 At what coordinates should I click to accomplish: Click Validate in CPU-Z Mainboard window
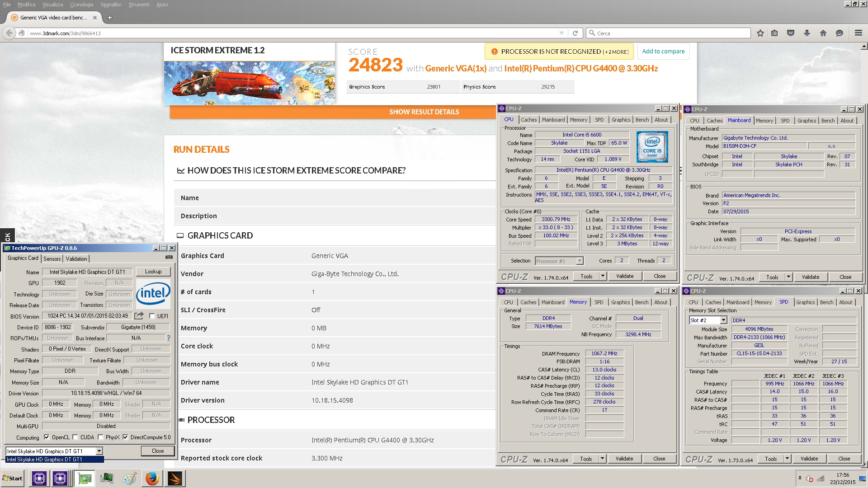click(x=810, y=277)
